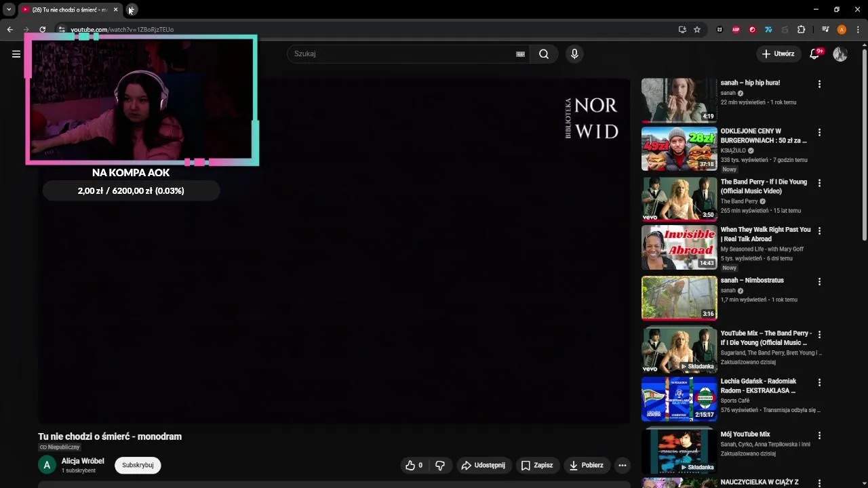Image resolution: width=868 pixels, height=488 pixels.
Task: Click the Udostępnij share button
Action: click(483, 465)
